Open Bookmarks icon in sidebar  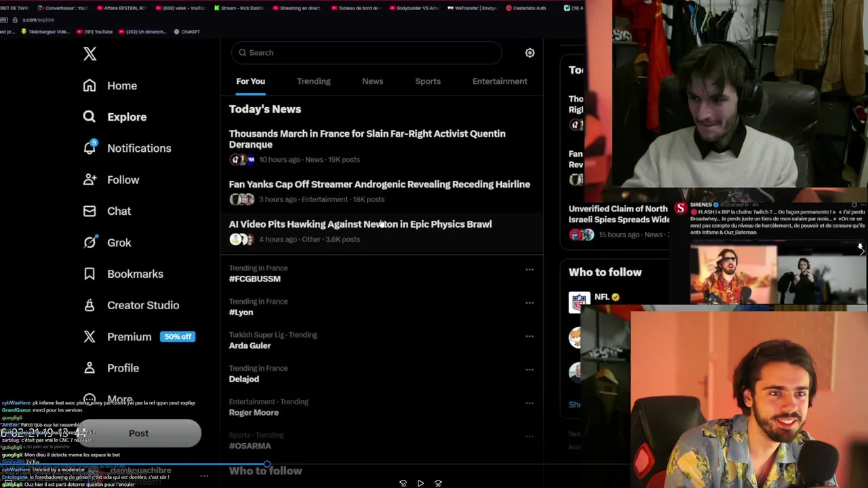click(90, 274)
